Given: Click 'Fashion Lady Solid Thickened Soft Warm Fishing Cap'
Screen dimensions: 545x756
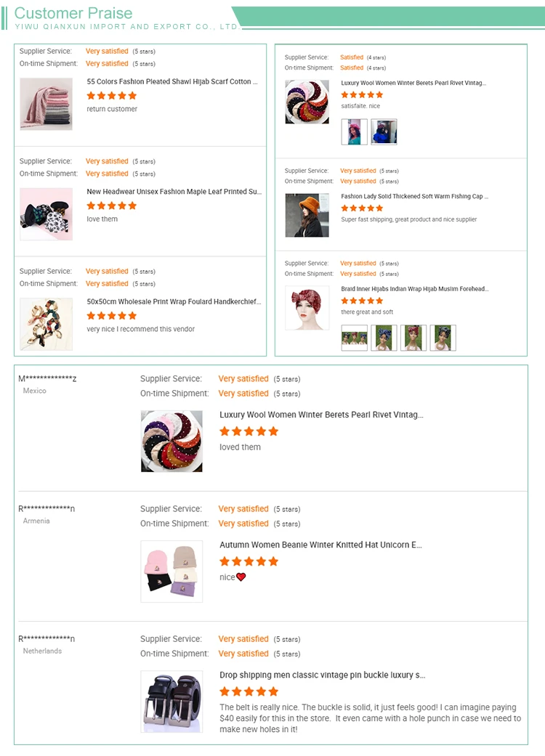Looking at the screenshot, I should pyautogui.click(x=415, y=196).
